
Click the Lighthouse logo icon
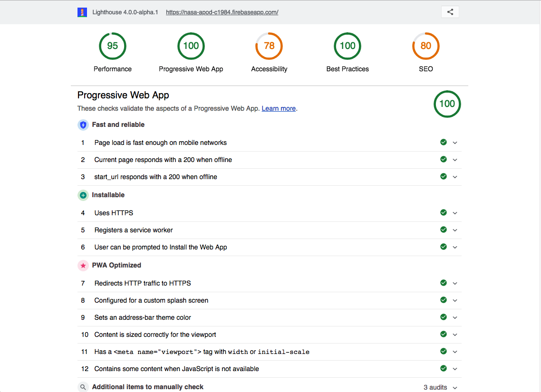pos(82,12)
